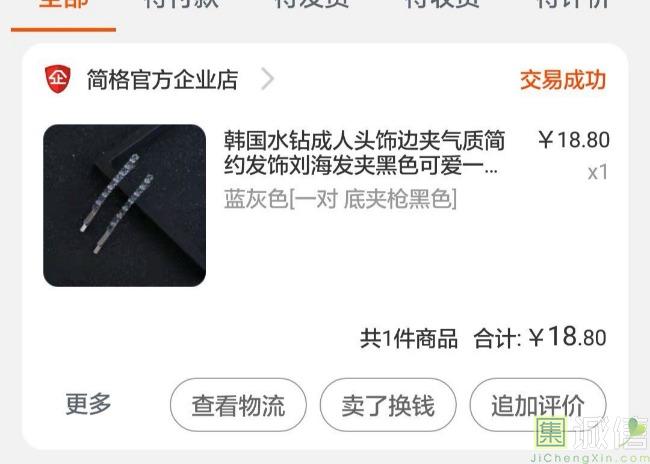
Task: Tap the x1 quantity indicator
Action: pyautogui.click(x=598, y=172)
